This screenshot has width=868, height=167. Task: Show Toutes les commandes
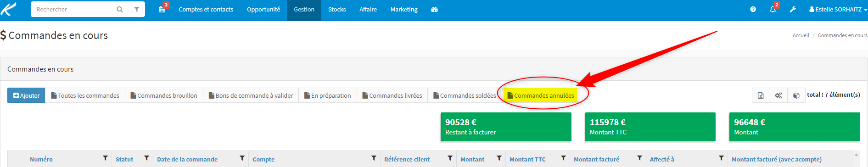click(85, 95)
